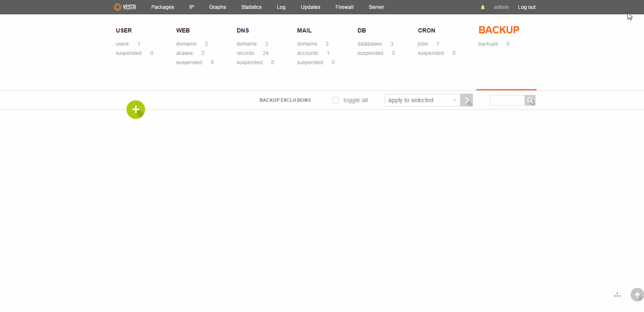The height and width of the screenshot is (312, 644).
Task: Open the apply to selected dropdown
Action: 422,100
